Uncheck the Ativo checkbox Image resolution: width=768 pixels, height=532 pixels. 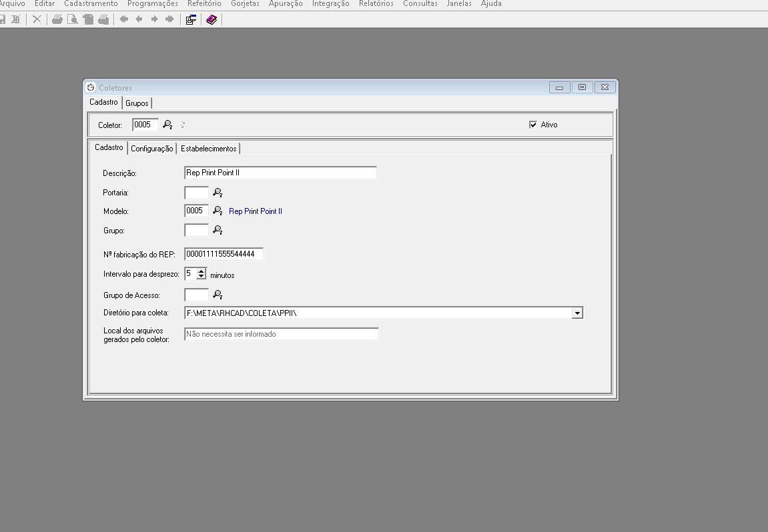(533, 125)
